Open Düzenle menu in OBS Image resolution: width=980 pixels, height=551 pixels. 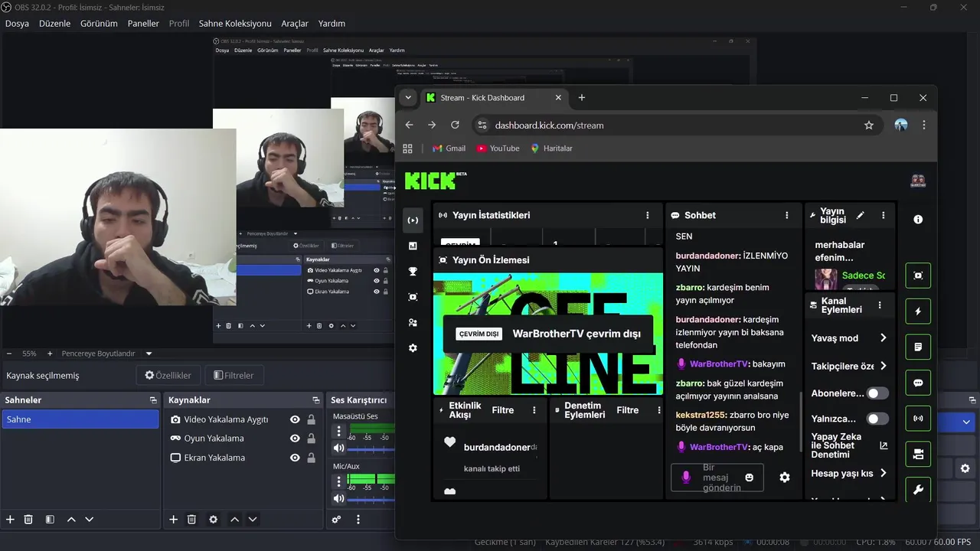(x=54, y=24)
